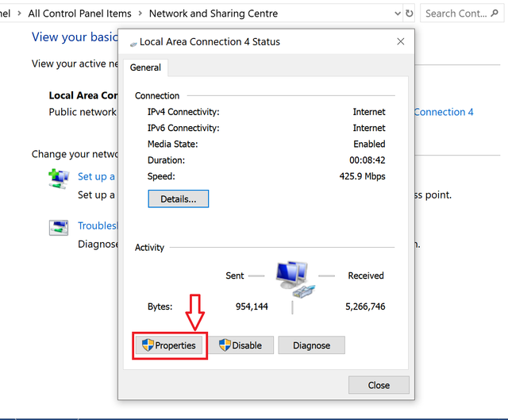
Task: Click the dialog title bar network icon
Action: click(133, 42)
